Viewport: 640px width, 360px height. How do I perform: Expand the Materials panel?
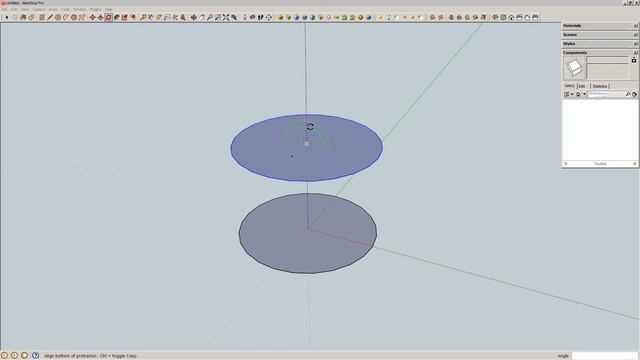click(x=600, y=26)
